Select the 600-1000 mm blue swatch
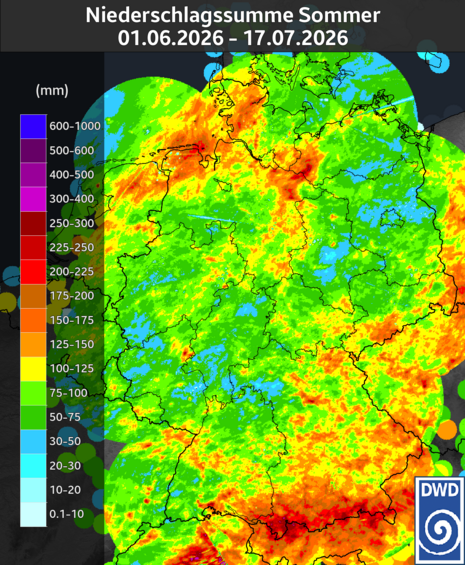 point(33,126)
